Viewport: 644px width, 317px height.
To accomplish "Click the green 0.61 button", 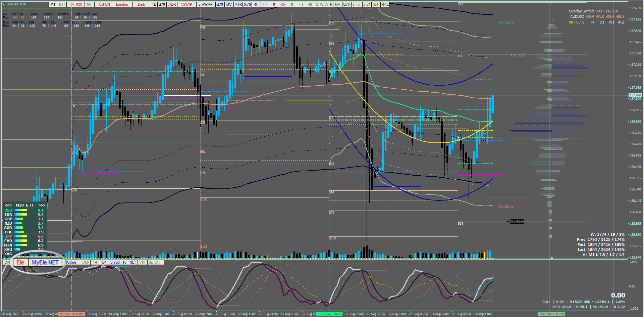I will 367,4.
